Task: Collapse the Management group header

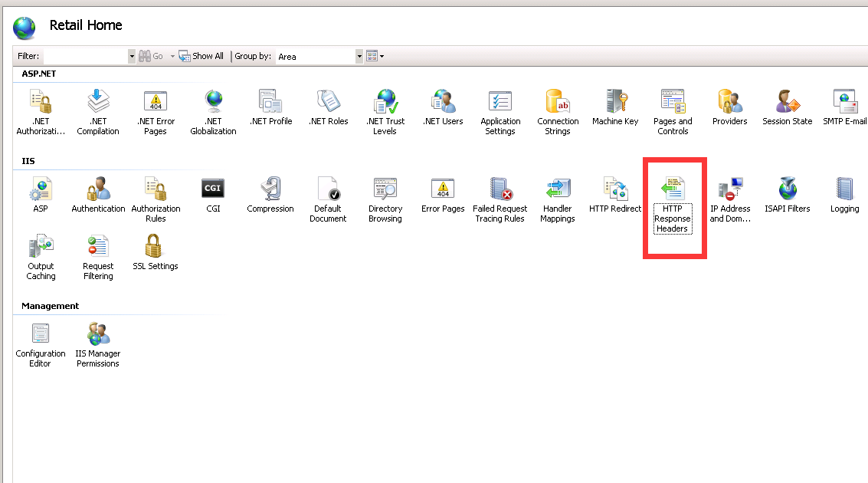Action: pos(51,307)
